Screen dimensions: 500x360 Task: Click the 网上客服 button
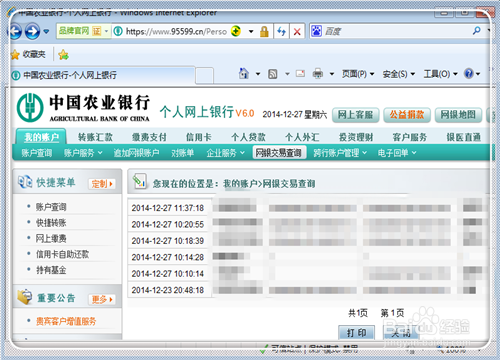(x=356, y=115)
